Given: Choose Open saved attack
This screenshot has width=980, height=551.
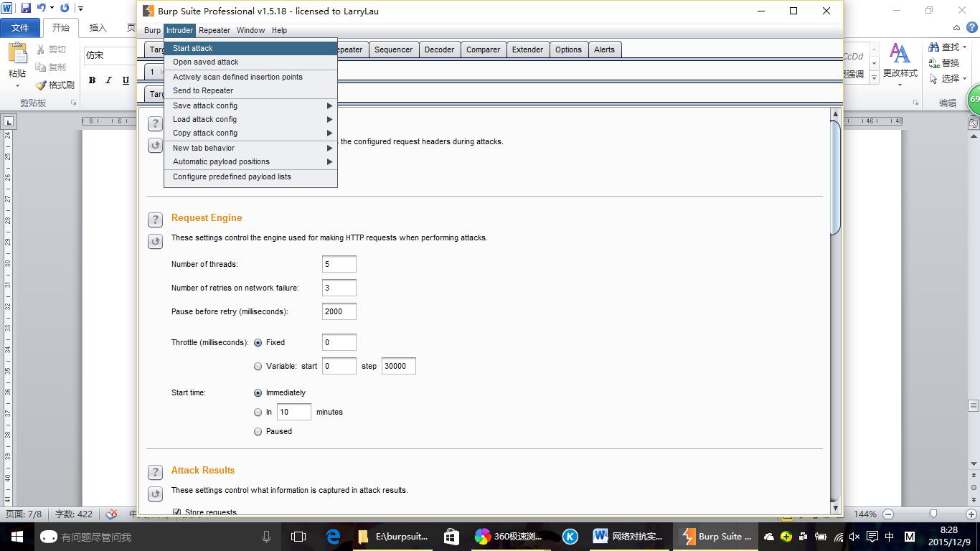Looking at the screenshot, I should [x=250, y=62].
